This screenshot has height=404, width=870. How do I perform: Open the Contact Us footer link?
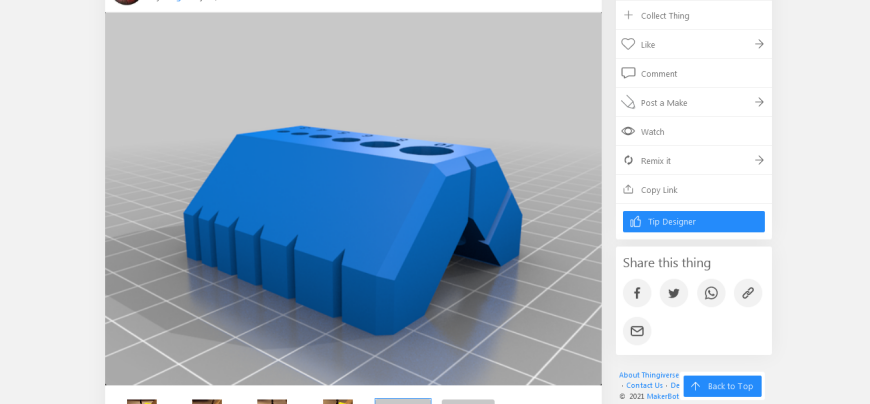tap(645, 385)
